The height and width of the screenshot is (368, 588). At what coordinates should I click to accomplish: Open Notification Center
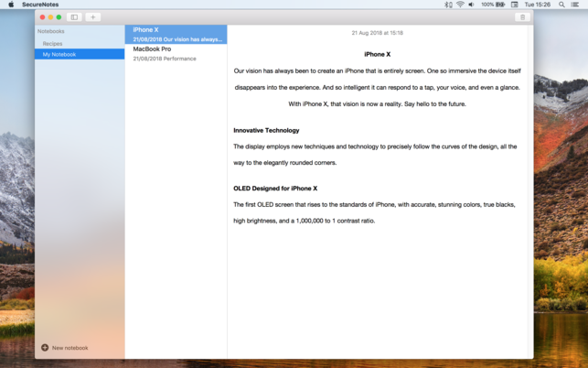point(574,5)
